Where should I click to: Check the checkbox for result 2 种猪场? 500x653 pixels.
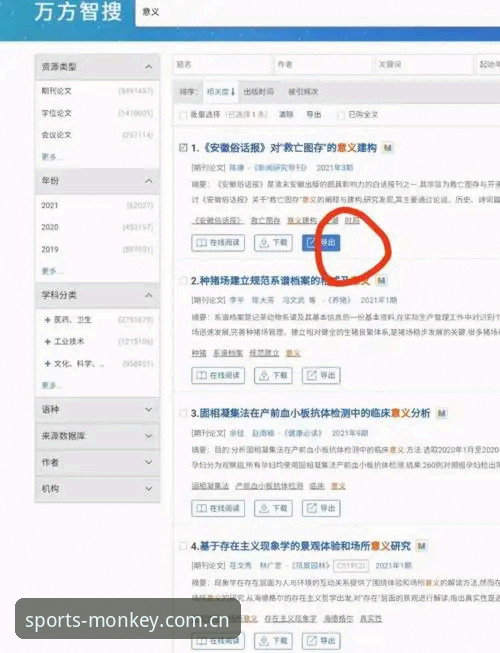183,281
